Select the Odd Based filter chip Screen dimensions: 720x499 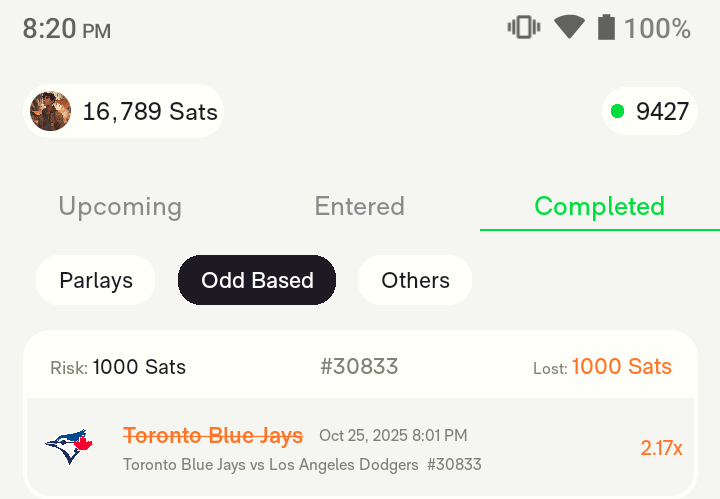(257, 280)
